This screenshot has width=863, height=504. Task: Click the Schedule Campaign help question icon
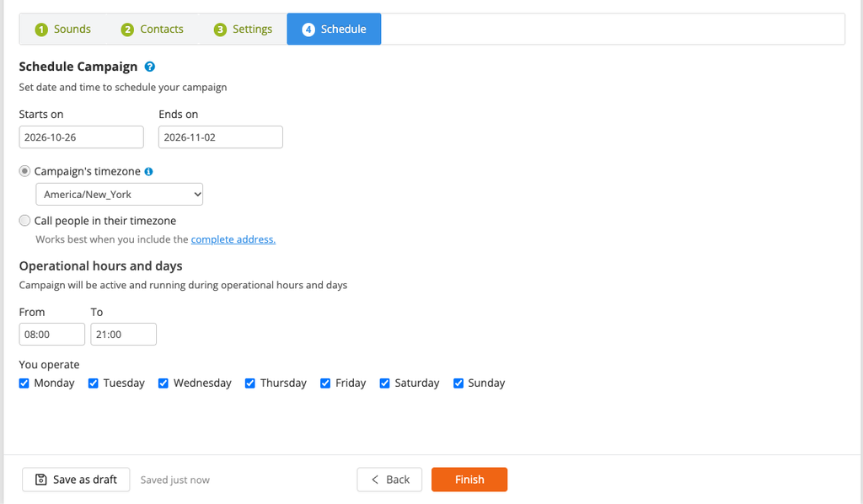coord(150,67)
